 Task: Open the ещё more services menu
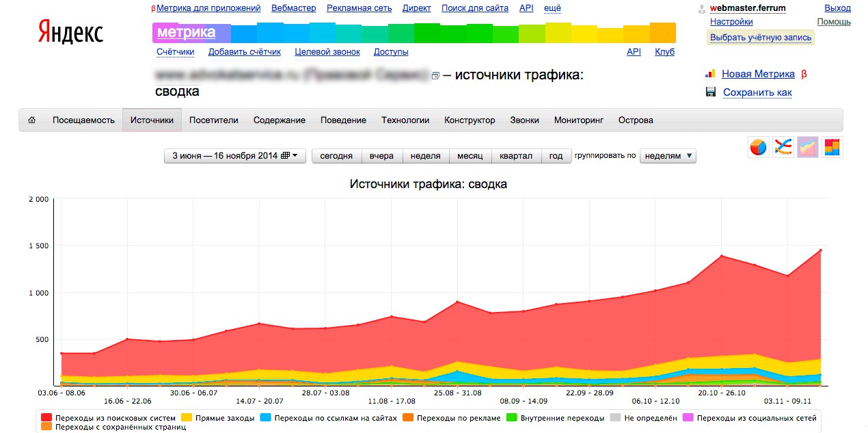(x=552, y=8)
